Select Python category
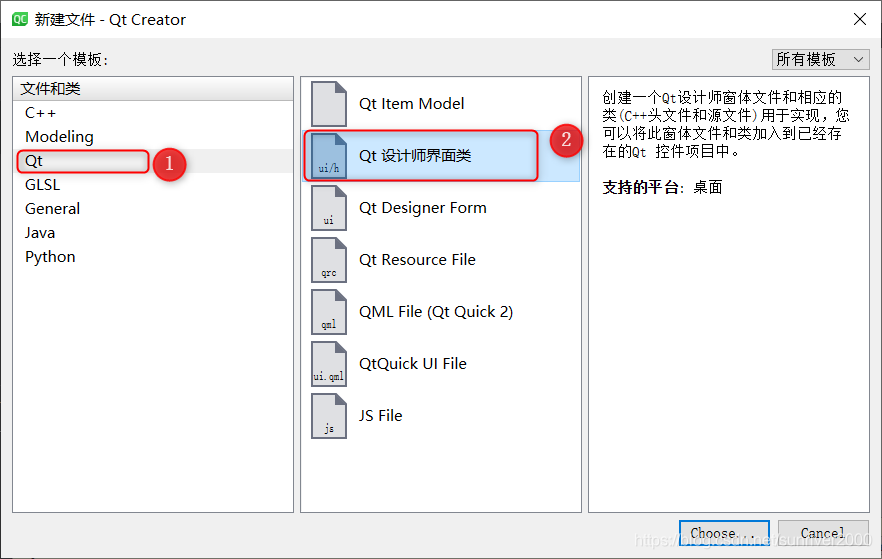 click(x=153, y=256)
